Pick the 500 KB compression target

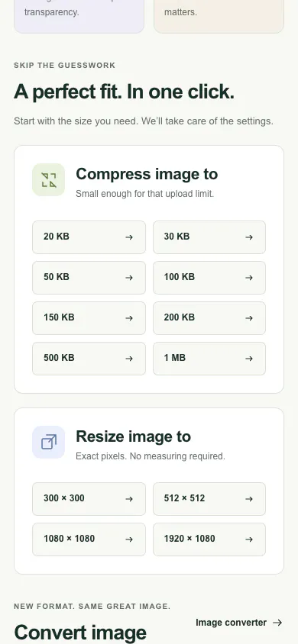pos(89,359)
